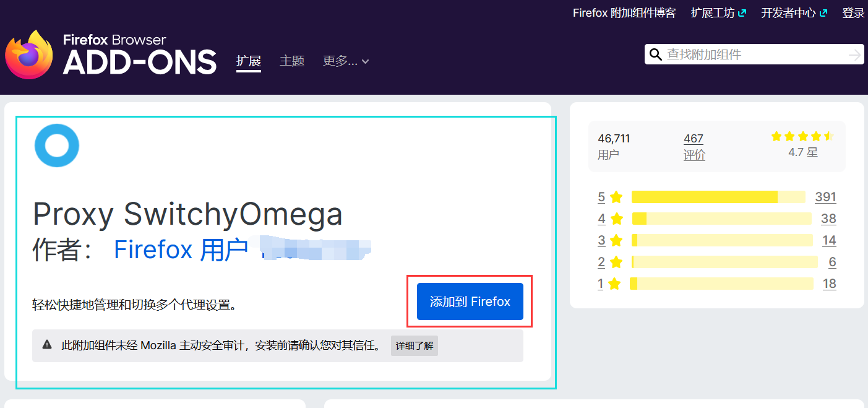
Task: Click the rating number 4 link
Action: [x=601, y=219]
